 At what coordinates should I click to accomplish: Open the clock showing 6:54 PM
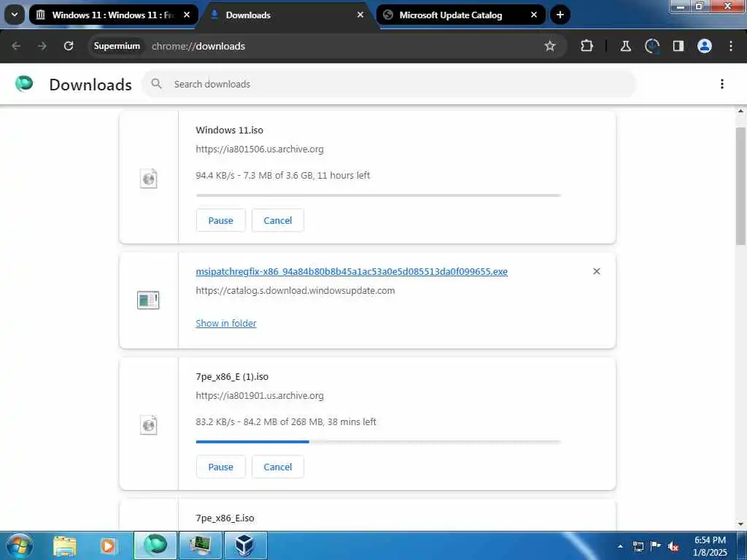(710, 546)
